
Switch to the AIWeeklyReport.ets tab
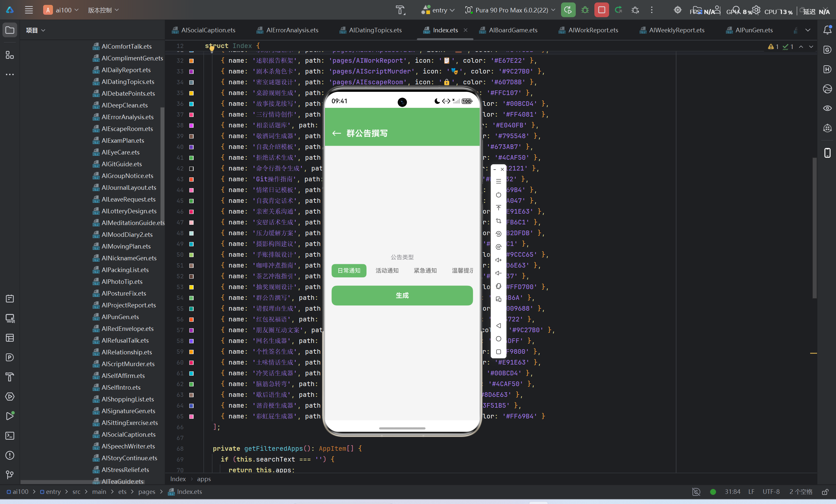click(x=672, y=30)
